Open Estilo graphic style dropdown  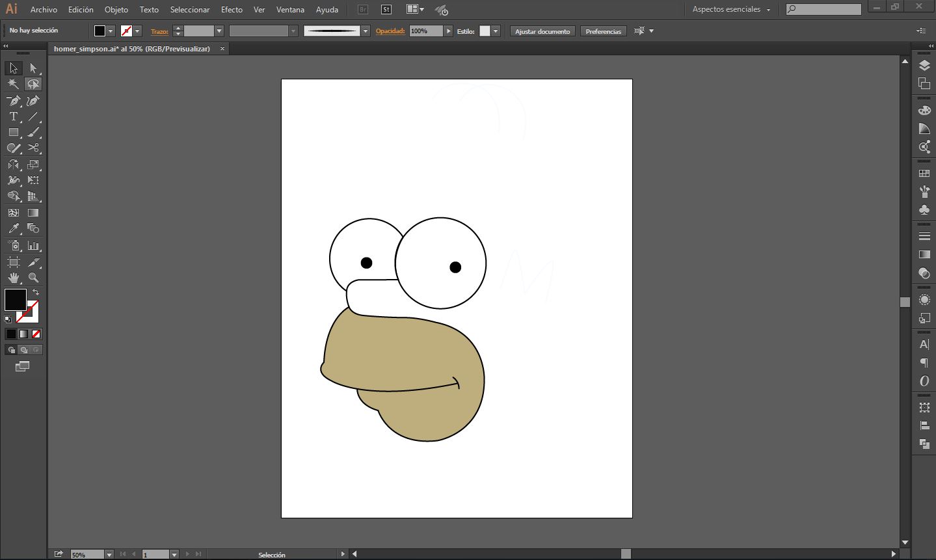click(496, 31)
